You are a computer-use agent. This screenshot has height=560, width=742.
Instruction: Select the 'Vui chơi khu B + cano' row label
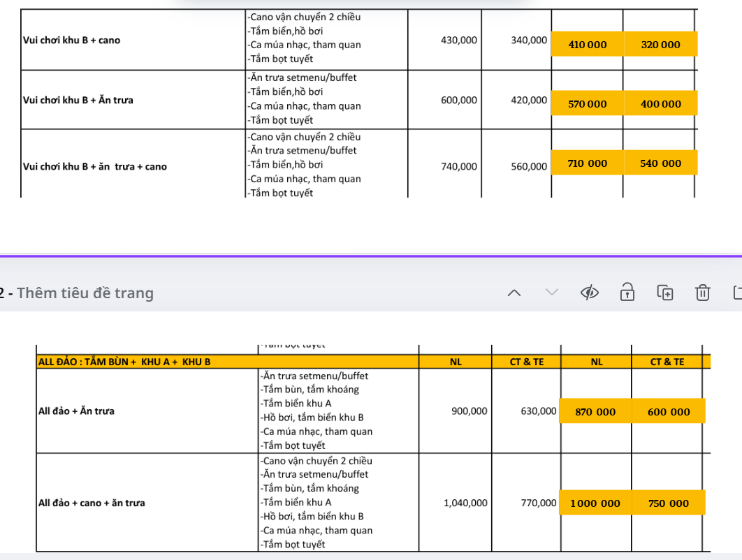pyautogui.click(x=71, y=40)
